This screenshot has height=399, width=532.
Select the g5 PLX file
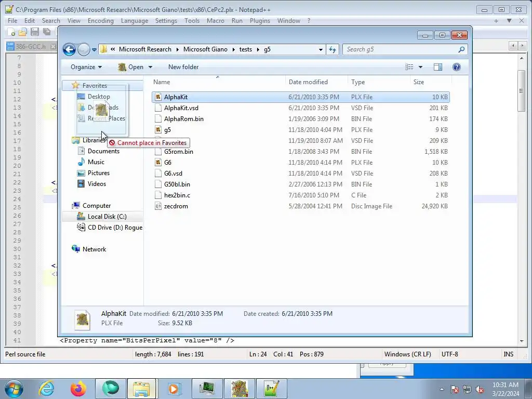click(167, 129)
